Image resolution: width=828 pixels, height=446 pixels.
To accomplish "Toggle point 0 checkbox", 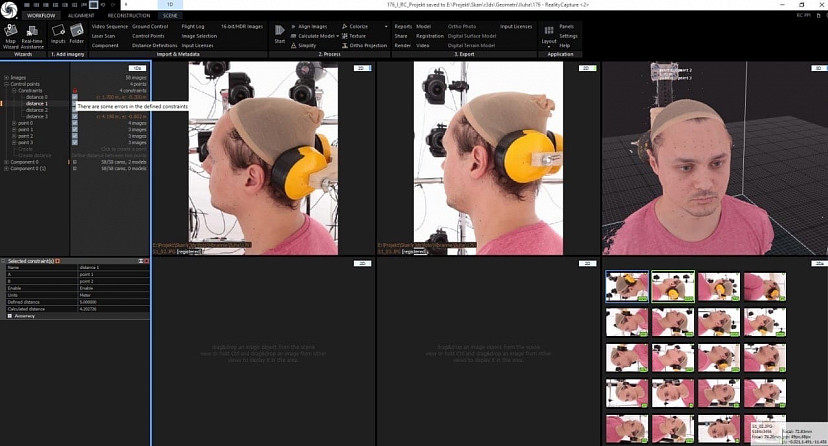I will click(x=74, y=123).
